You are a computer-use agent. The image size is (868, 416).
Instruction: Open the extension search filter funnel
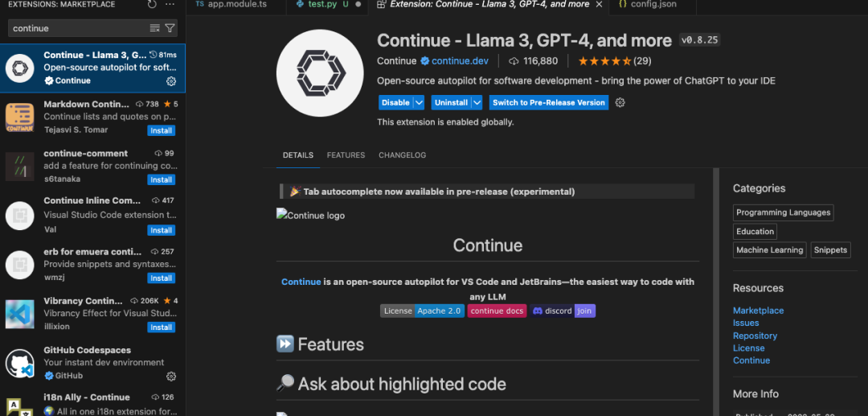[x=170, y=28]
